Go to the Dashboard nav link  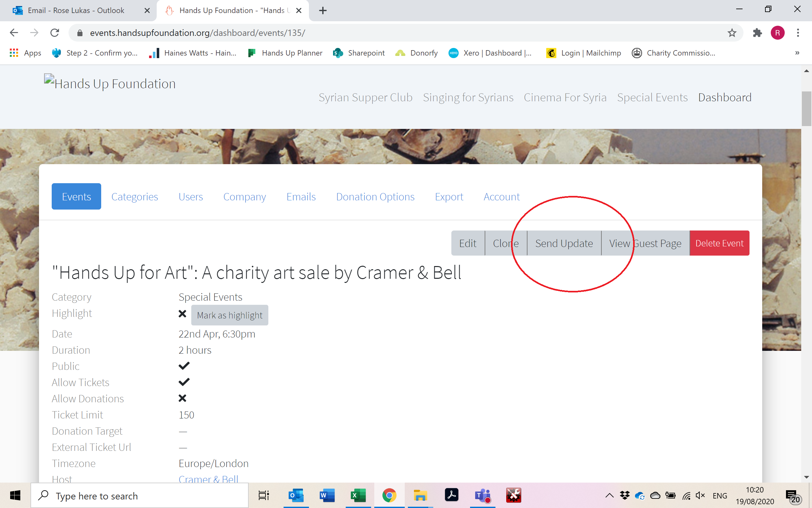click(x=725, y=97)
